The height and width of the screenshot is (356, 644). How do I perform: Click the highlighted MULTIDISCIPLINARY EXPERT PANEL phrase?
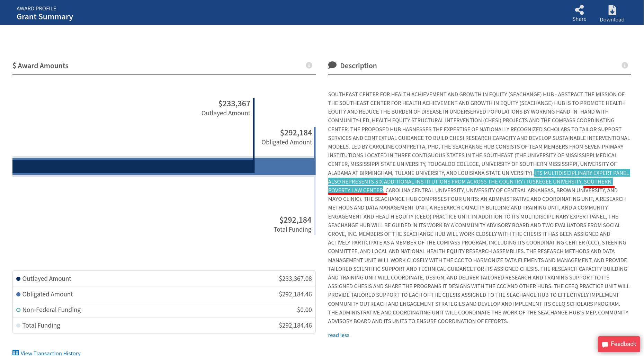[x=586, y=173]
